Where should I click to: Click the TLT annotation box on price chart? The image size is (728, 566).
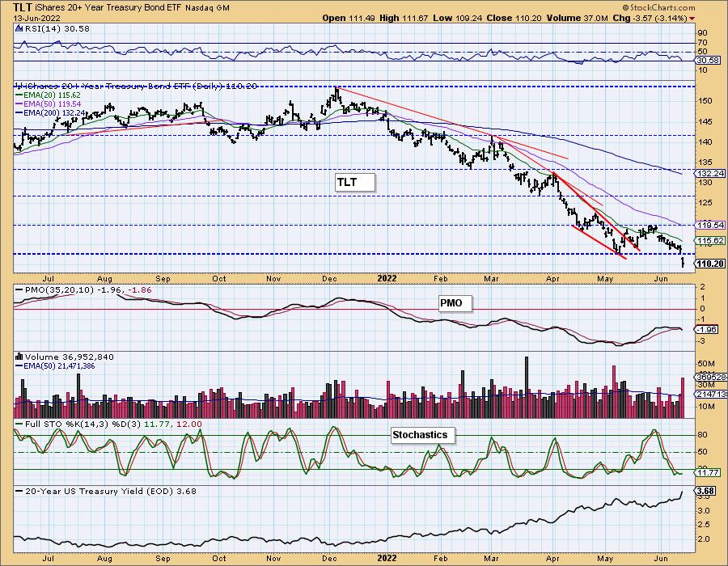pyautogui.click(x=355, y=182)
